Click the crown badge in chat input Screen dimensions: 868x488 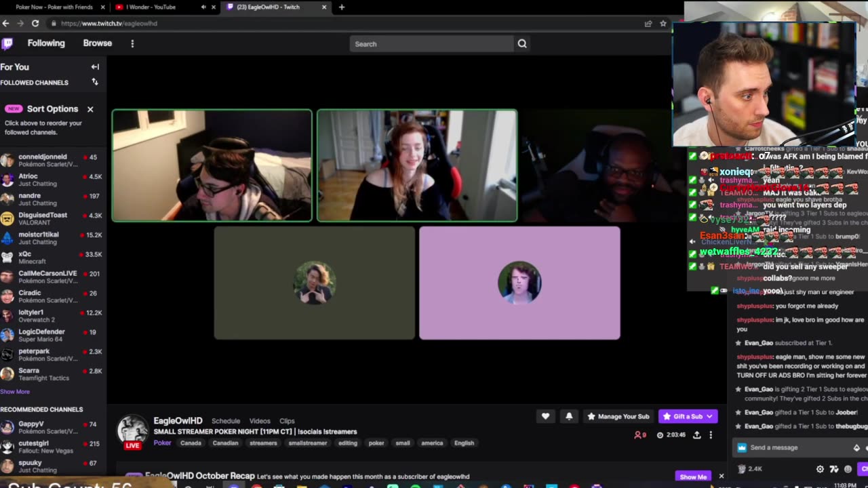pyautogui.click(x=742, y=447)
